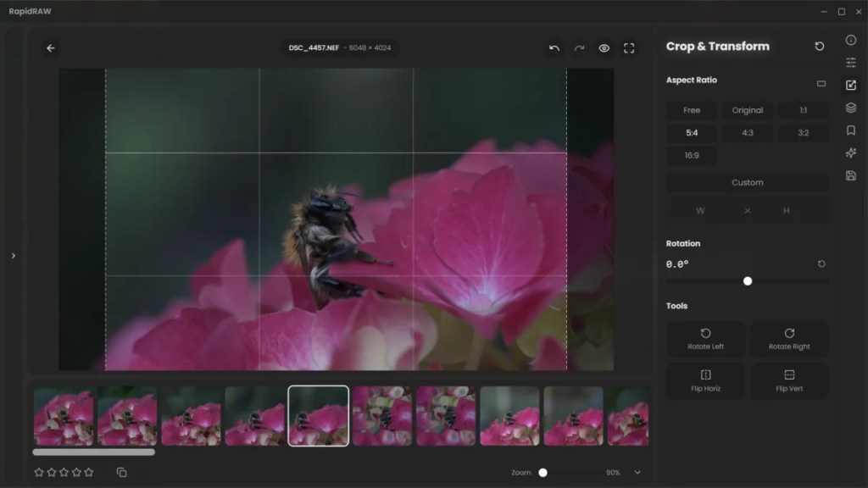Open the AI sparkle tools panel

[850, 153]
